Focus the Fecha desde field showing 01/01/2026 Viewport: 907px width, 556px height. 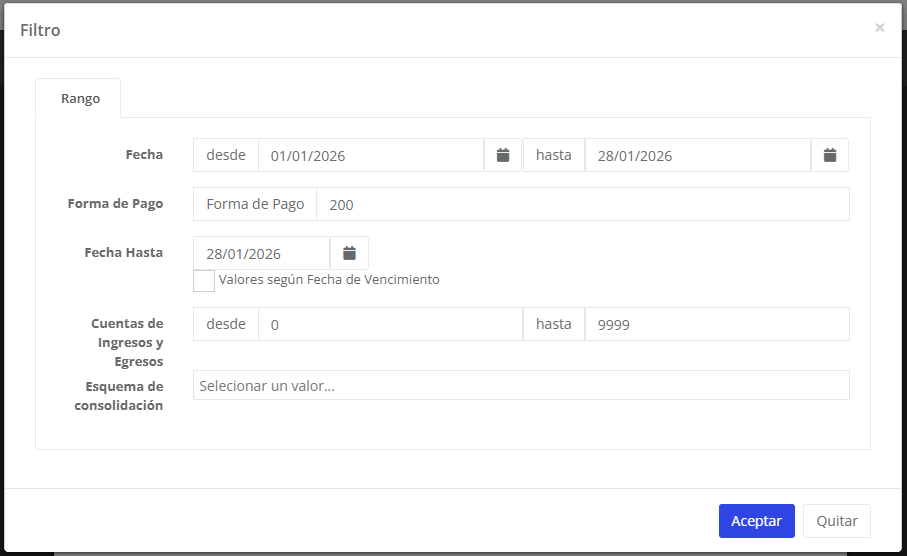[370, 155]
